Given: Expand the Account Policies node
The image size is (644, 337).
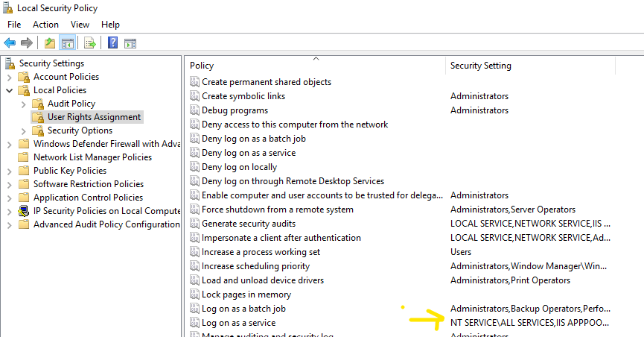Looking at the screenshot, I should [10, 77].
